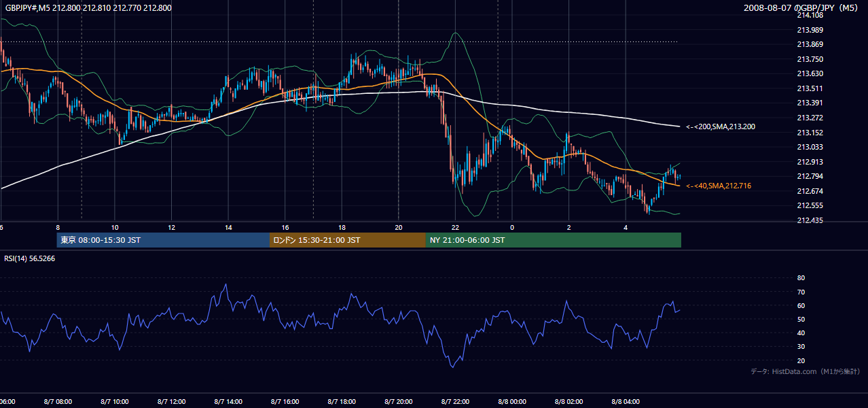This screenshot has height=408, width=868.
Task: Click the 8/8 00:00 time axis label
Action: [x=511, y=402]
